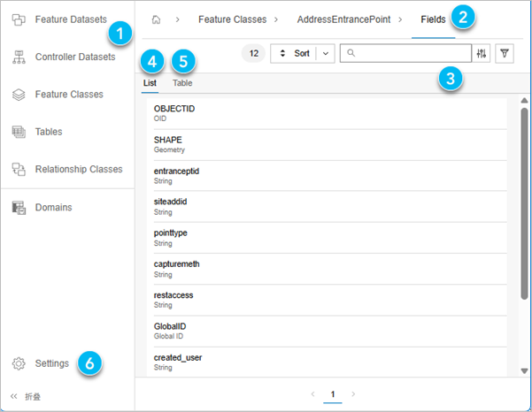
Task: Collapse the sidebar with double chevron
Action: pos(13,396)
